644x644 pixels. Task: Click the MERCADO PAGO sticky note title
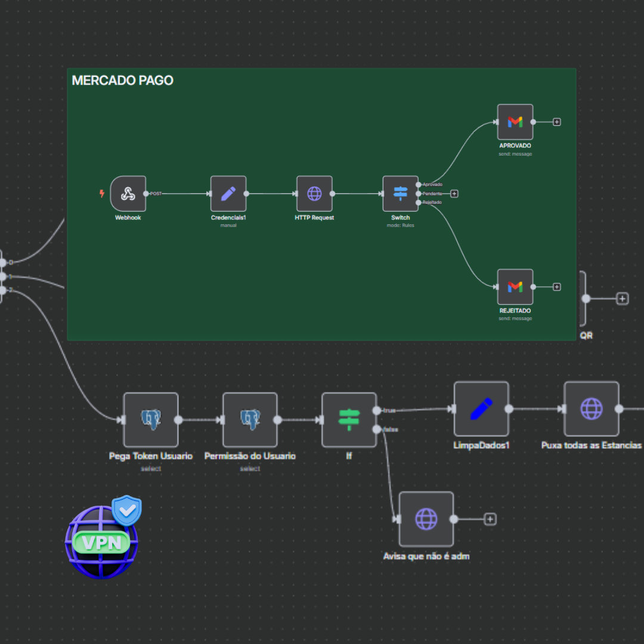(x=122, y=80)
